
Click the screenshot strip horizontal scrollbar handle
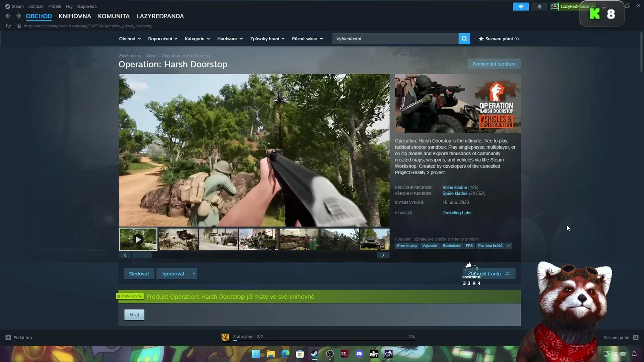tap(141, 255)
